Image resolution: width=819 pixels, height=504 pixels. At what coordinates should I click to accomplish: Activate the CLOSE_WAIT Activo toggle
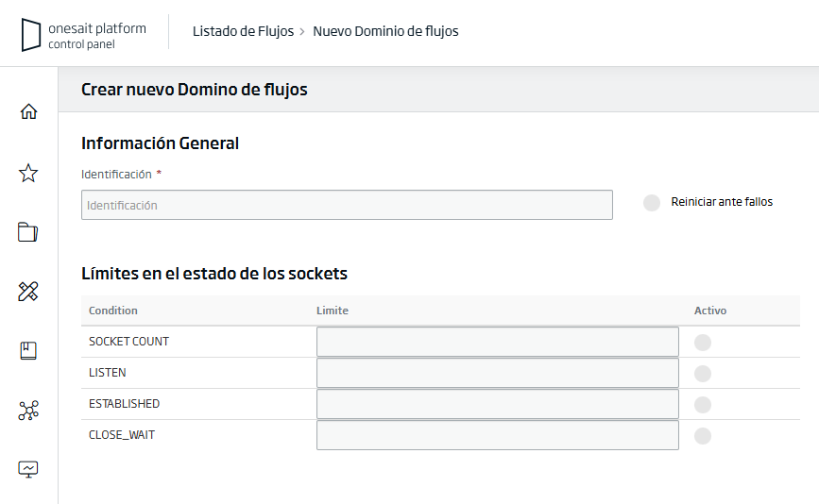click(703, 436)
